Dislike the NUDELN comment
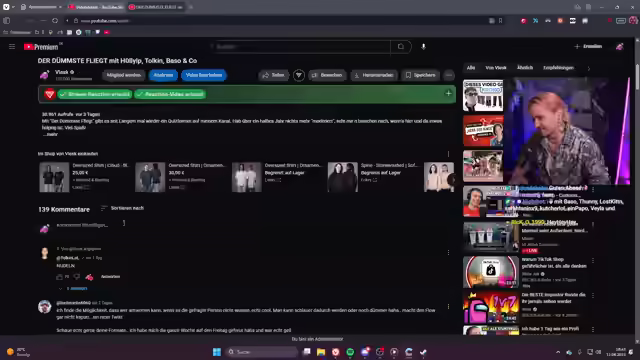Viewport: 640px width, 360px height. coord(77,277)
